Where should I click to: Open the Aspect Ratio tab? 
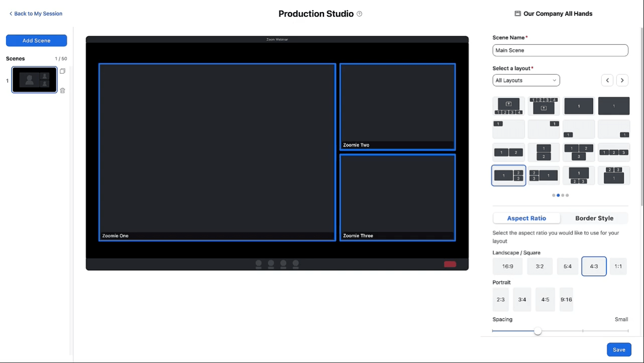[x=526, y=218]
